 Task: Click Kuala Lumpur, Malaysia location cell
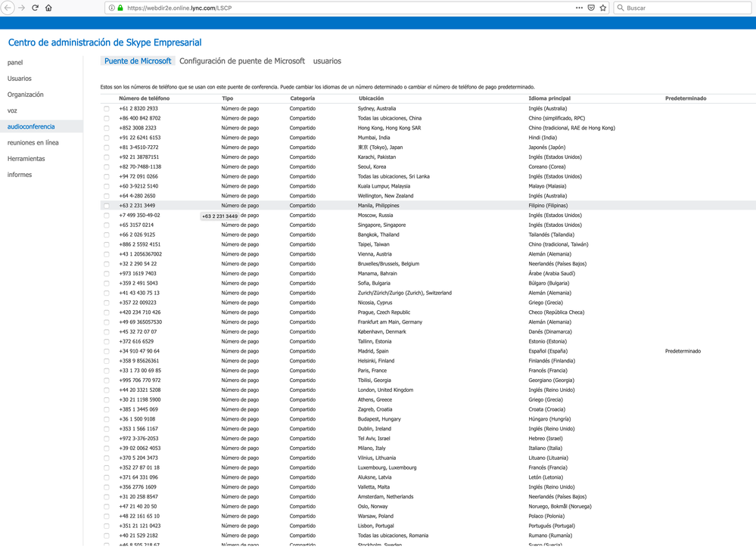384,186
